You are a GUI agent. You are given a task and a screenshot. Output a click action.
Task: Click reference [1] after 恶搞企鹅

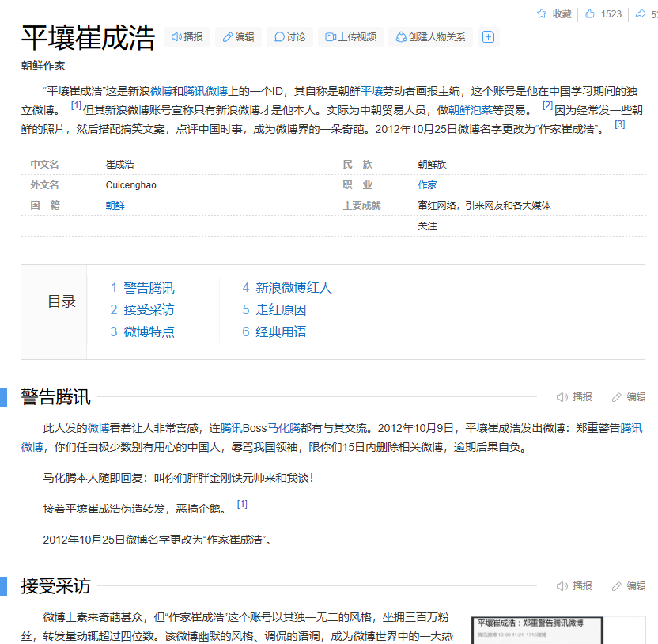click(x=242, y=504)
